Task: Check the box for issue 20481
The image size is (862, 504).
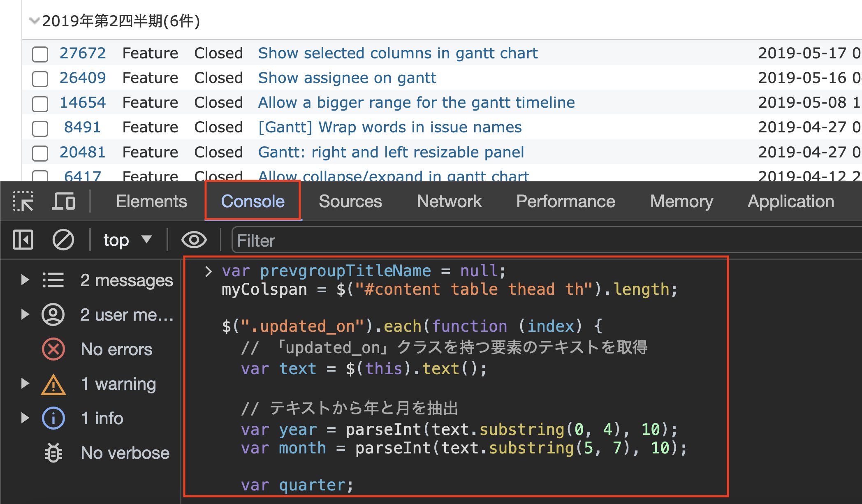Action: coord(40,153)
